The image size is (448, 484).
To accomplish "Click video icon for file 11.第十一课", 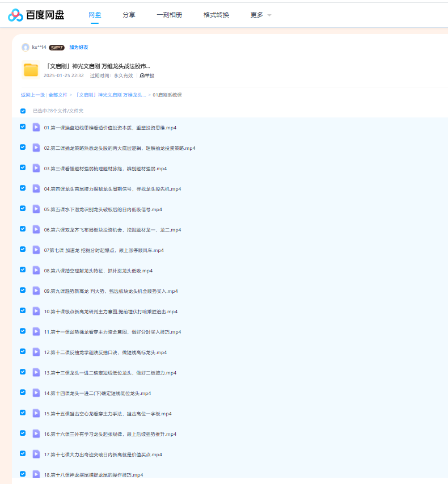I will (36, 331).
